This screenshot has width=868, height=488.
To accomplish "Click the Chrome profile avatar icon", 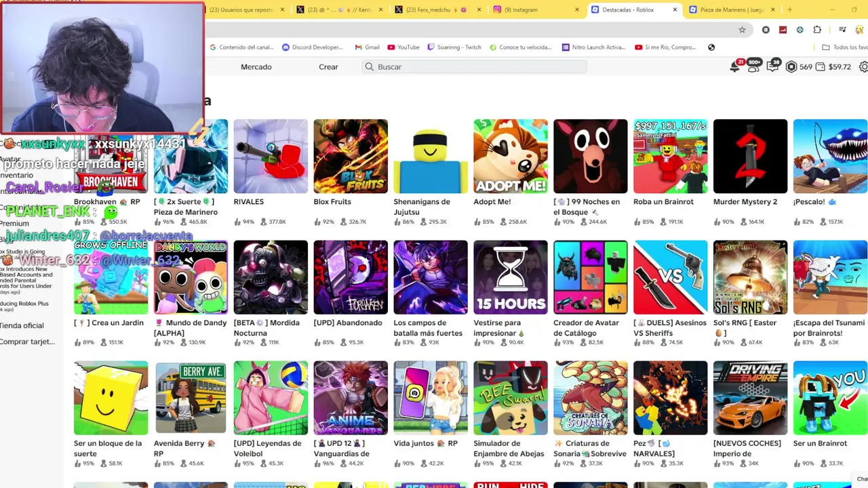I will pyautogui.click(x=861, y=30).
